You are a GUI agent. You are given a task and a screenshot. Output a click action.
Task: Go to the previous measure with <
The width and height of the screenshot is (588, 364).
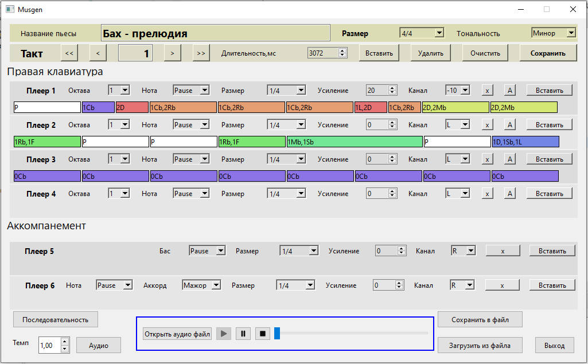coord(98,53)
